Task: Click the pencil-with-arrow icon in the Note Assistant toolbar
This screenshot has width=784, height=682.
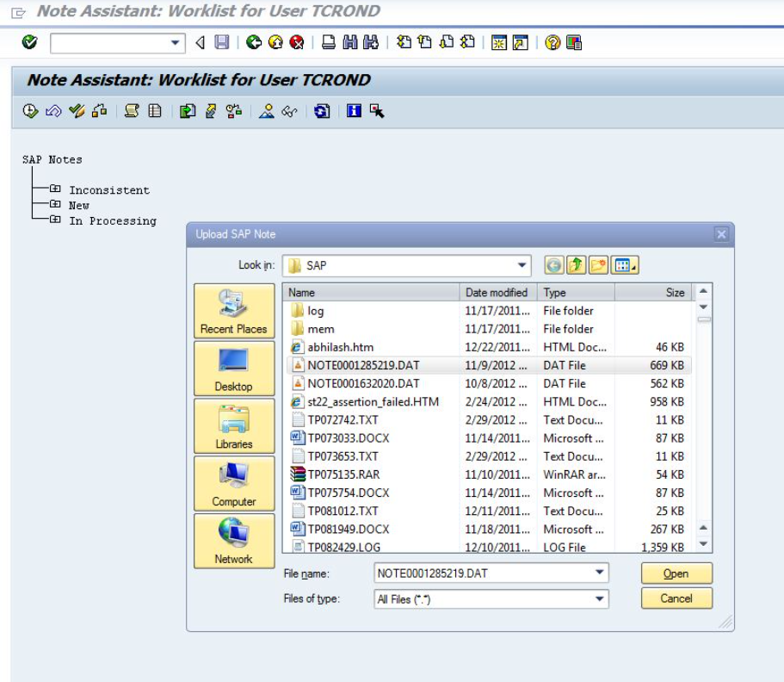Action: (211, 110)
